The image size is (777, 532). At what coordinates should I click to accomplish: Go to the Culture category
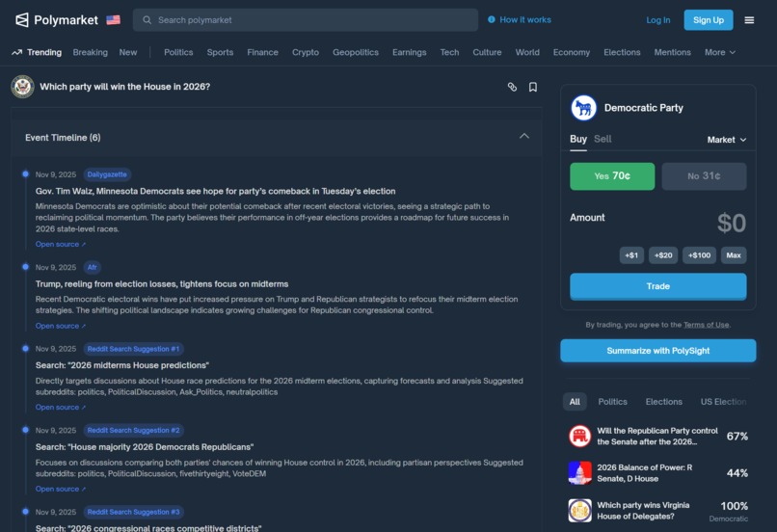pos(487,52)
